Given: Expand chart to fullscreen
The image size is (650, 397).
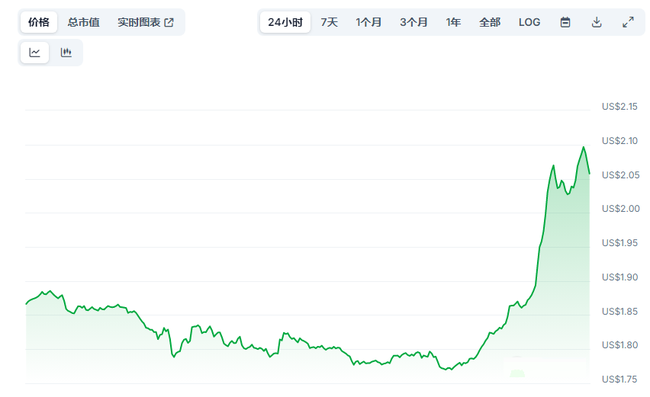Looking at the screenshot, I should coord(628,22).
